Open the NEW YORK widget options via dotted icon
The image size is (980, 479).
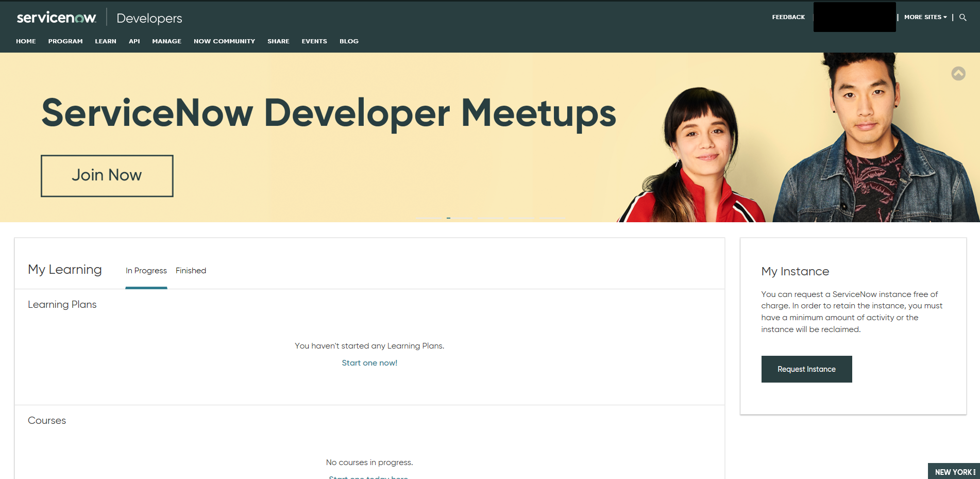973,471
